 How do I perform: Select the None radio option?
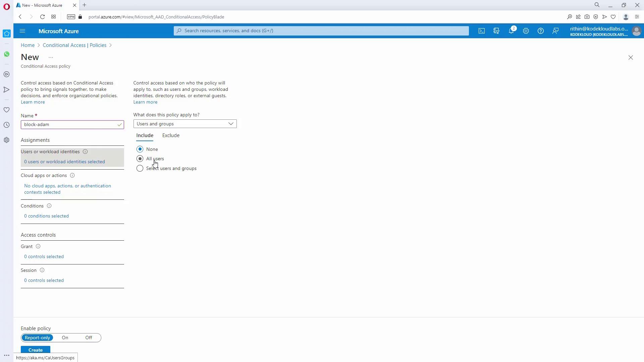tap(140, 149)
